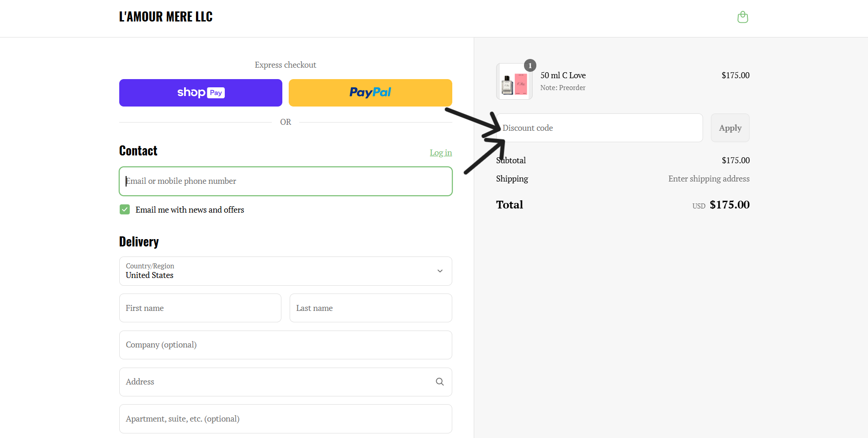Click the Email or mobile phone number field
Screen dimensions: 868x438
(x=286, y=181)
